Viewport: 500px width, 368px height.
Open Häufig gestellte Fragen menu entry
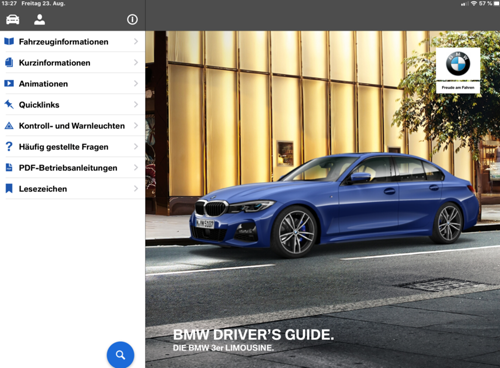[x=72, y=146]
